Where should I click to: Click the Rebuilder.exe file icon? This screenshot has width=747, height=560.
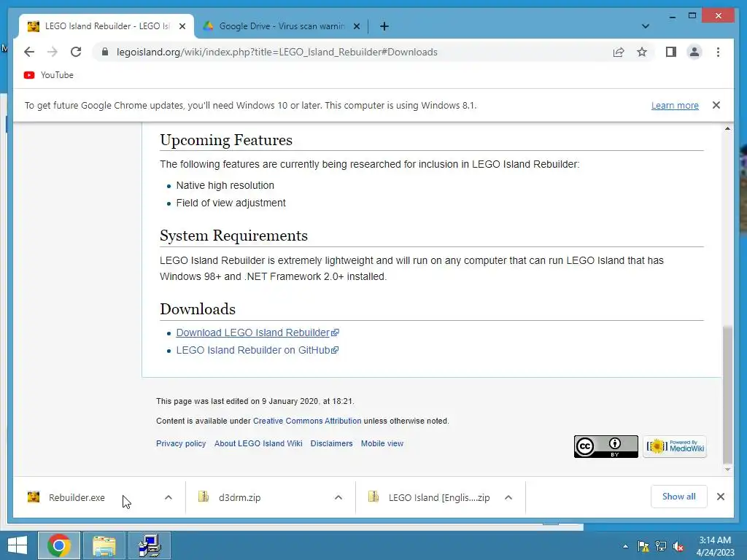click(34, 497)
